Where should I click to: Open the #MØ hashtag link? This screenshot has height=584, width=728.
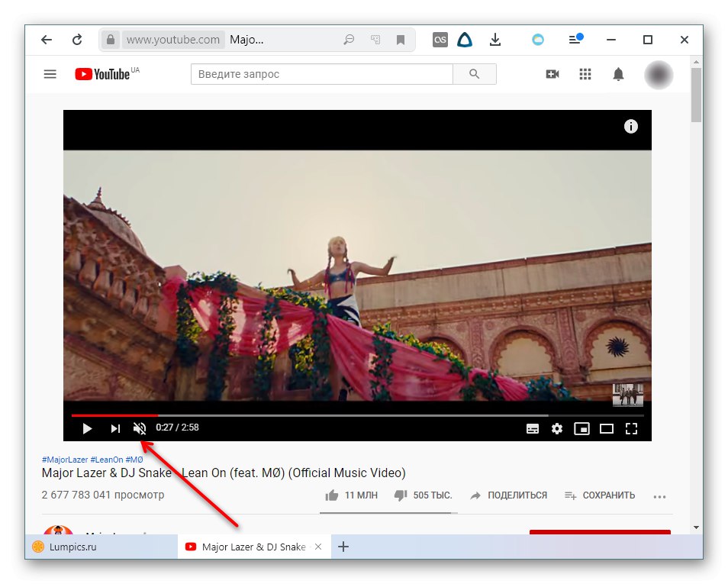click(134, 460)
